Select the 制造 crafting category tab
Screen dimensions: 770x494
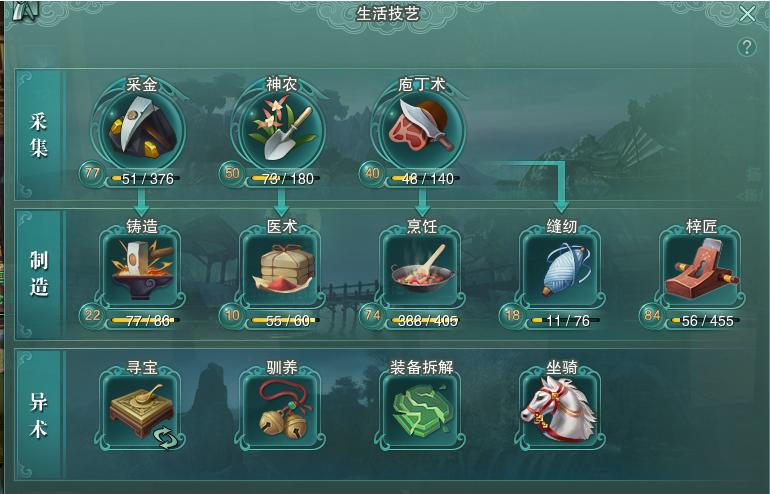(x=38, y=274)
